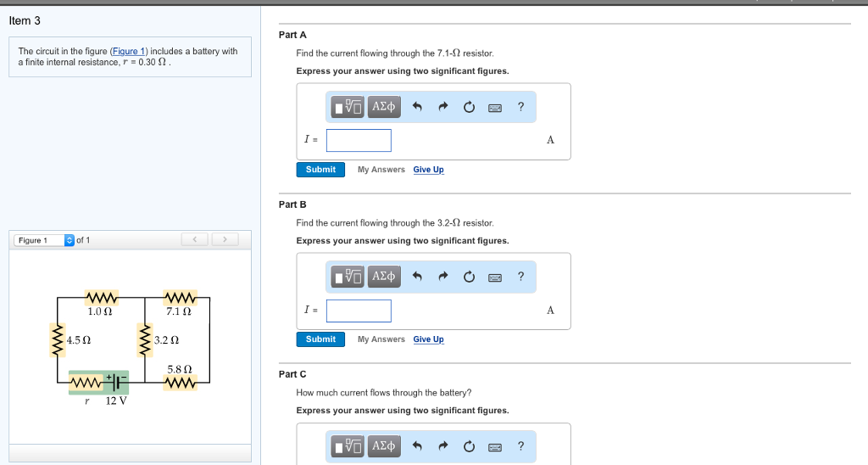Select the Item 3 heading
The height and width of the screenshot is (465, 868).
point(25,20)
